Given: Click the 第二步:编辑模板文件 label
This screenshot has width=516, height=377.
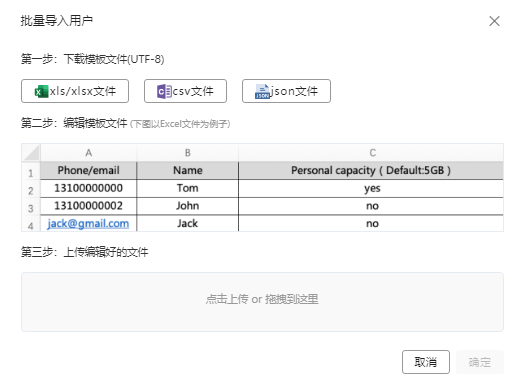Looking at the screenshot, I should 74,123.
